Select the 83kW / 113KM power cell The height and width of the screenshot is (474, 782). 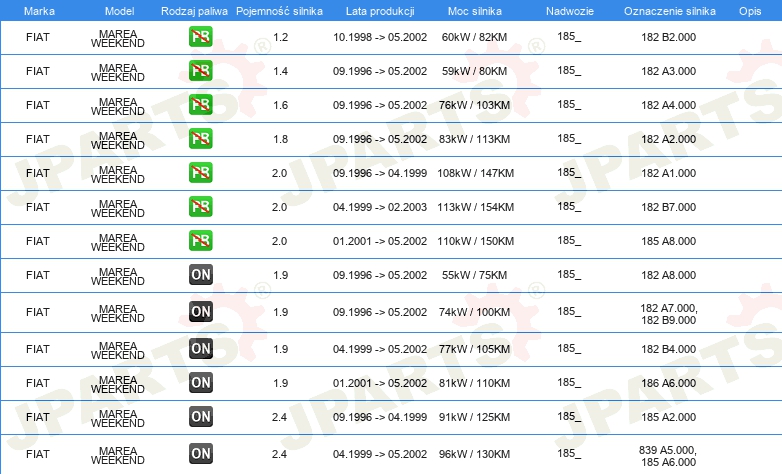(474, 139)
